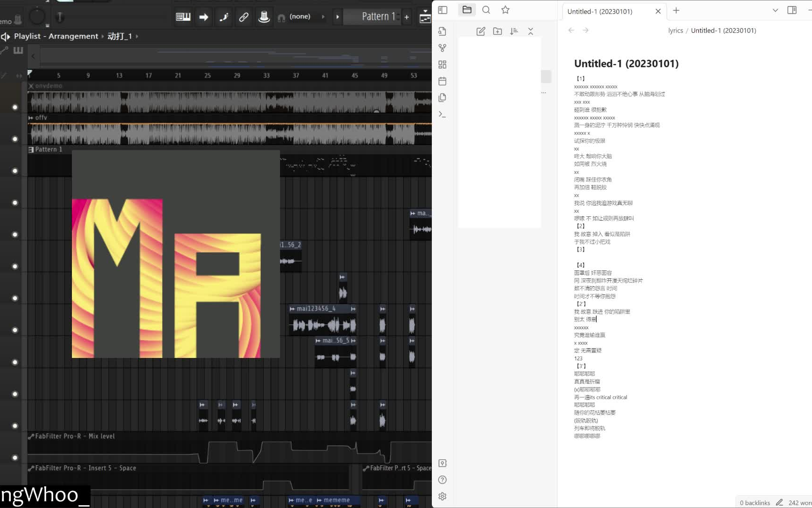The width and height of the screenshot is (812, 508).
Task: Jump to bar 25 on timeline ruler
Action: pyautogui.click(x=207, y=75)
